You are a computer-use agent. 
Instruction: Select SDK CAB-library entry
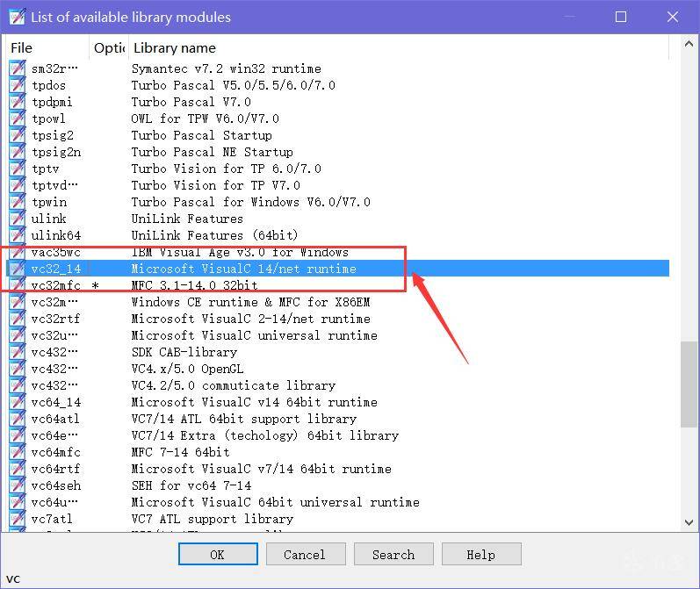pos(184,352)
